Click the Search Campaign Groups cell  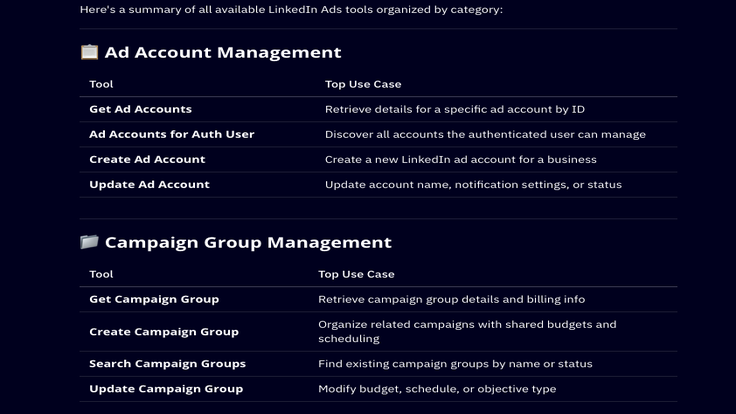[x=167, y=364]
